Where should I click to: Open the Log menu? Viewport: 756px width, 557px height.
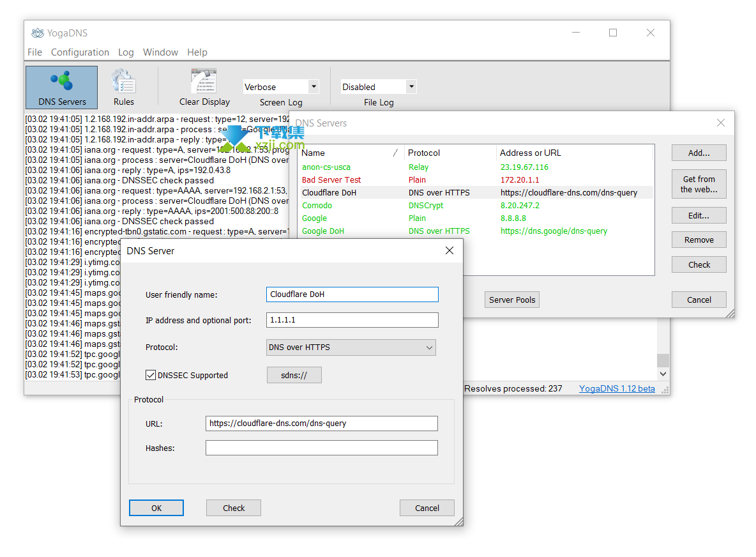click(x=126, y=52)
